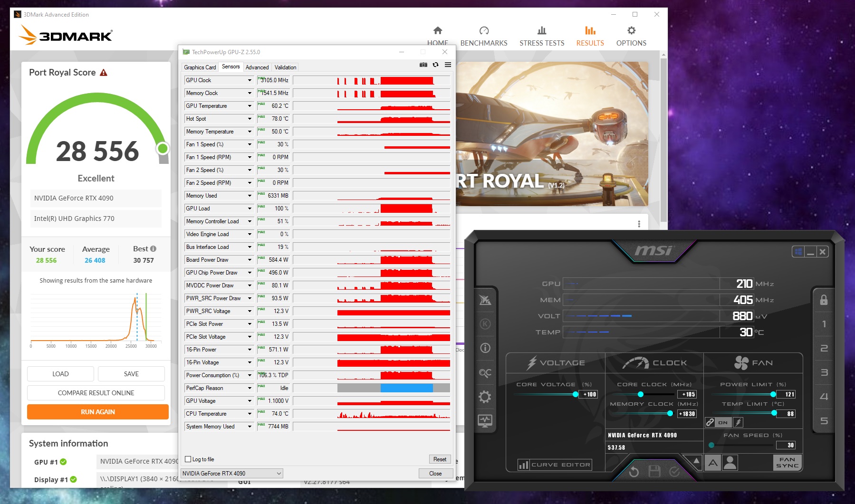Click the Afterburner reset settings icon

tap(634, 471)
